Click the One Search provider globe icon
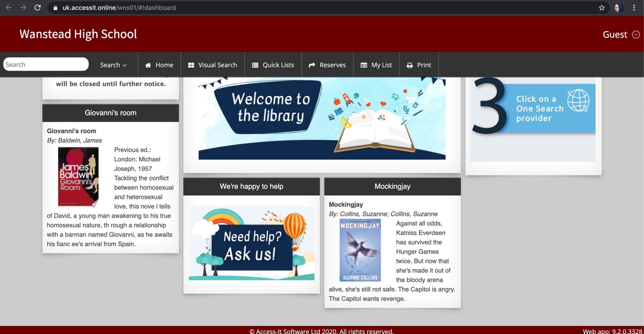 [x=578, y=100]
